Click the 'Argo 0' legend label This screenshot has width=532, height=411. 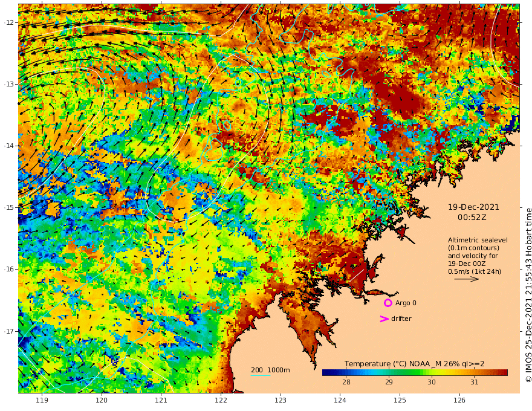point(406,303)
